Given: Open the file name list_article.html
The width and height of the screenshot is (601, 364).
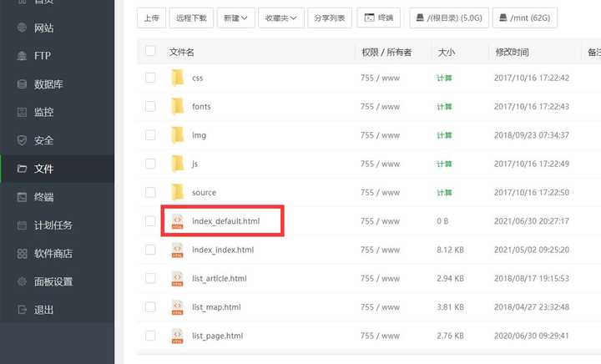Looking at the screenshot, I should click(x=220, y=279).
